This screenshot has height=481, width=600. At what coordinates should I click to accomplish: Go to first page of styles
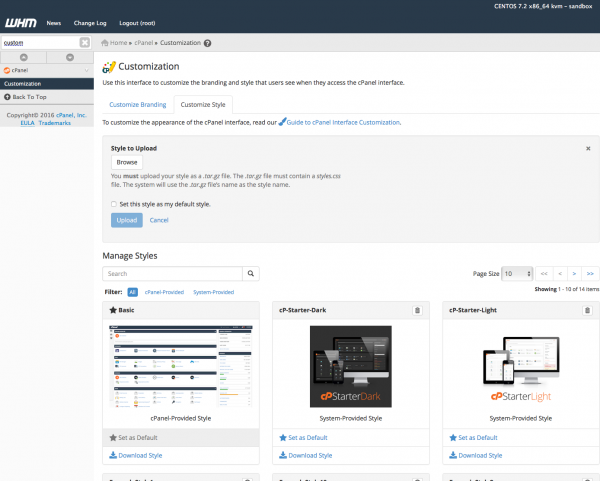point(544,274)
